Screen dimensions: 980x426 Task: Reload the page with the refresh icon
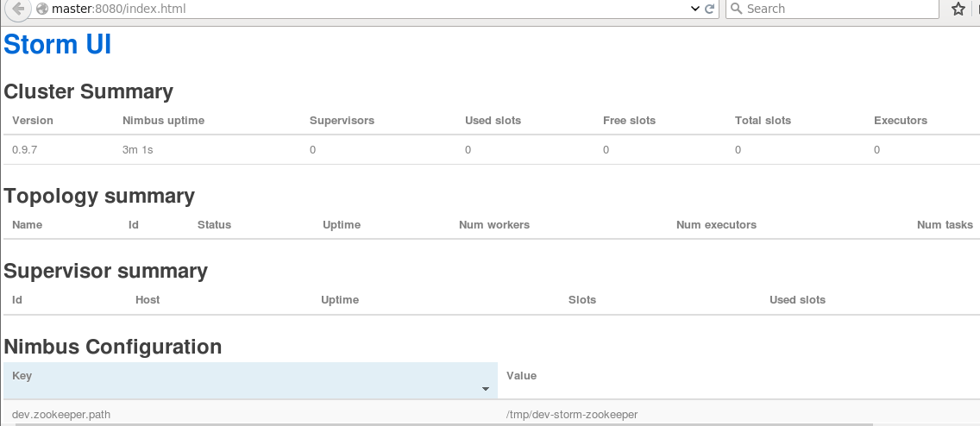point(709,9)
